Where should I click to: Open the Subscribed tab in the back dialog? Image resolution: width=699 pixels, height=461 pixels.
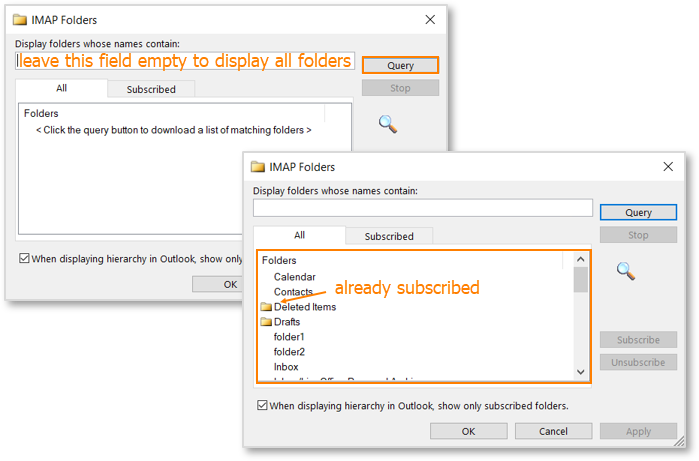tap(151, 89)
